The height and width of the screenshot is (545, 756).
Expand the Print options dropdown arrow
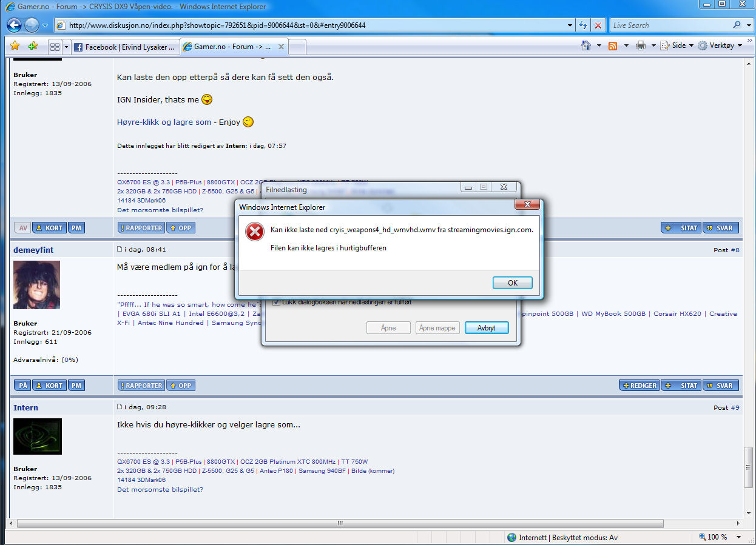pyautogui.click(x=653, y=45)
